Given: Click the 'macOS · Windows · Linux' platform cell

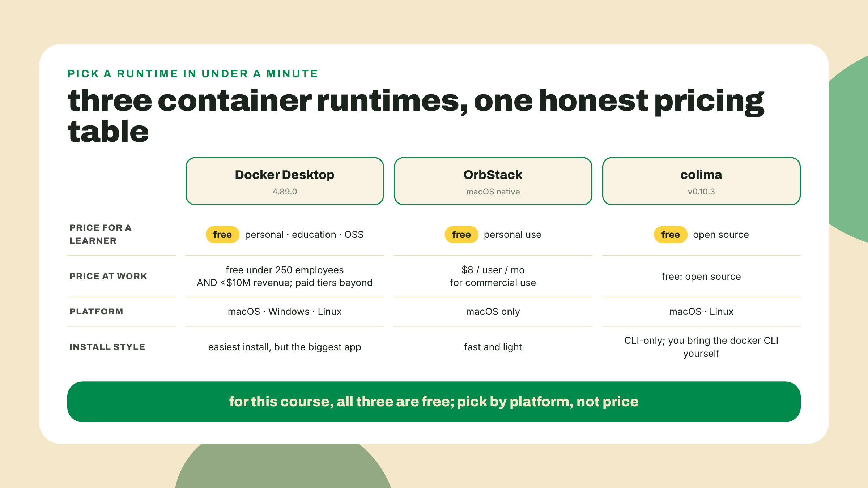Looking at the screenshot, I should click(x=285, y=312).
